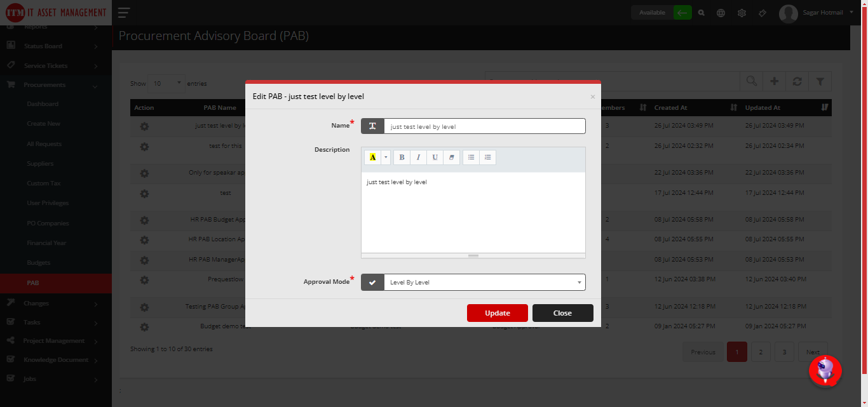Click action gear for 'Prequestlow' row
Viewport: 868px width, 407px height.
[144, 280]
